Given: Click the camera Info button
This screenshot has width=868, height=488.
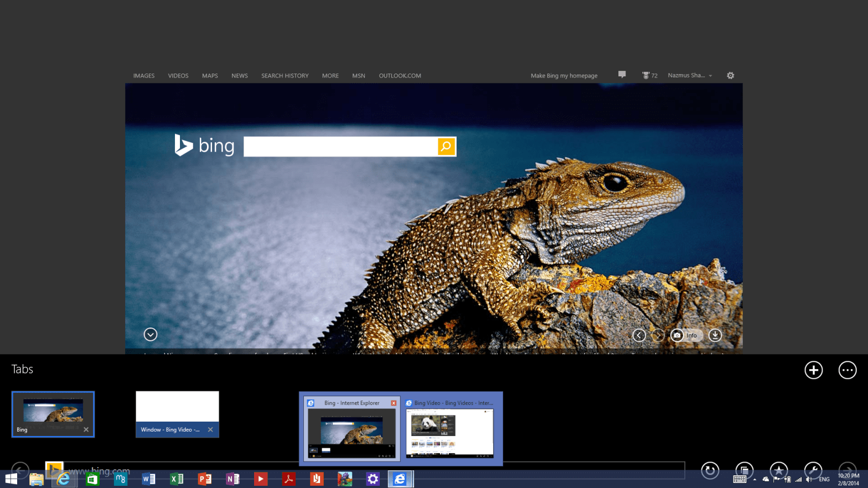Looking at the screenshot, I should coord(685,335).
